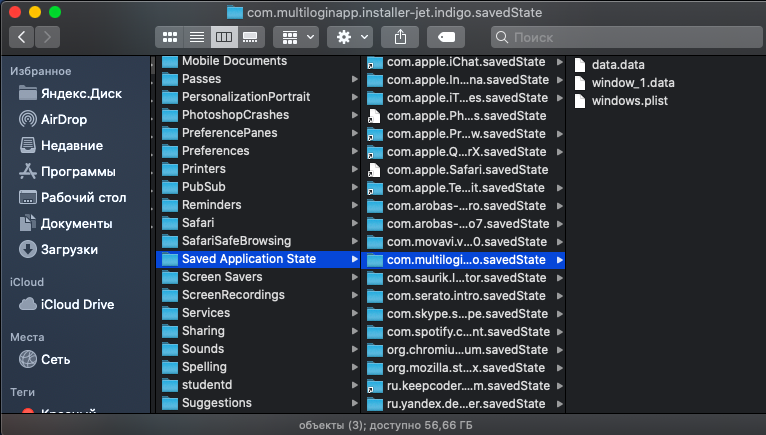Select the Reminders folder
Screen dimensions: 766x435
coord(258,205)
